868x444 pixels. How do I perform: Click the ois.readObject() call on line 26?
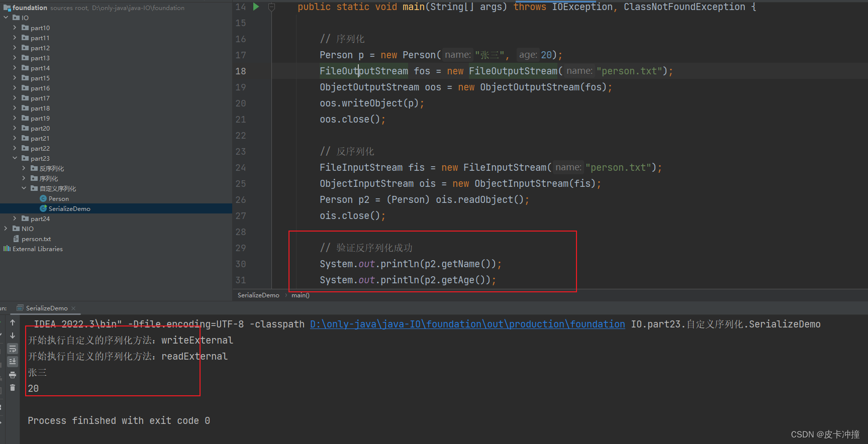(x=479, y=200)
